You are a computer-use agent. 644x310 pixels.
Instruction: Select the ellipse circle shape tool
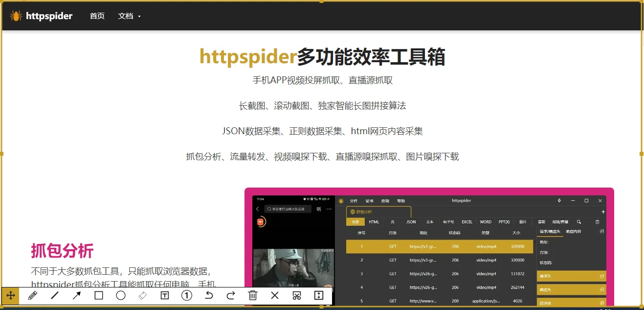(x=121, y=295)
